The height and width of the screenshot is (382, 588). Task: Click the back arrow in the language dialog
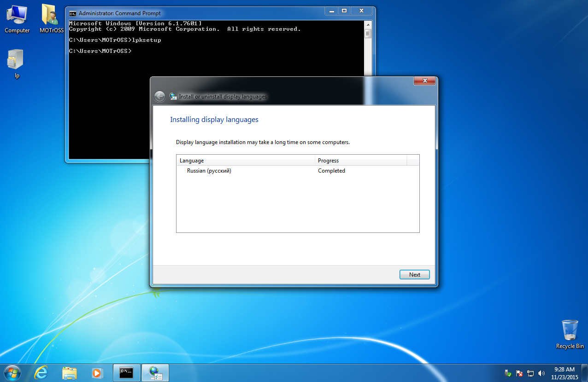(159, 96)
